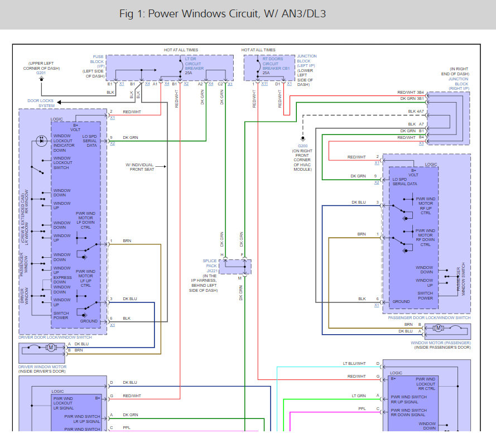Click the PASSENGER WINDOW SWITCH vertical label
This screenshot has width=496, height=448.
461,279
